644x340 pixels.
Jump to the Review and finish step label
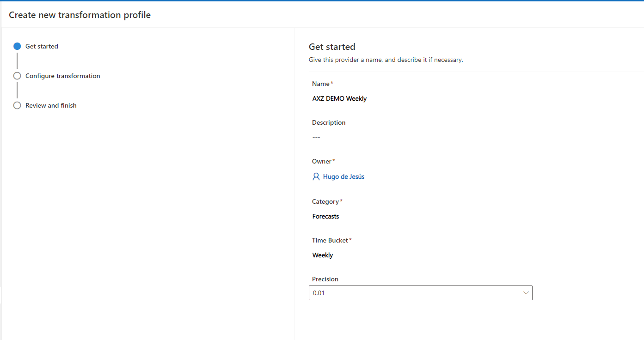coord(51,105)
